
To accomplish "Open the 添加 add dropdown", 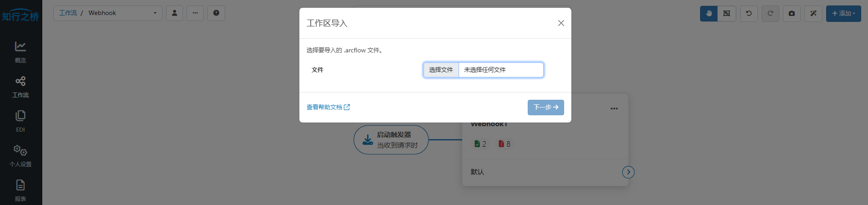I will coord(843,14).
